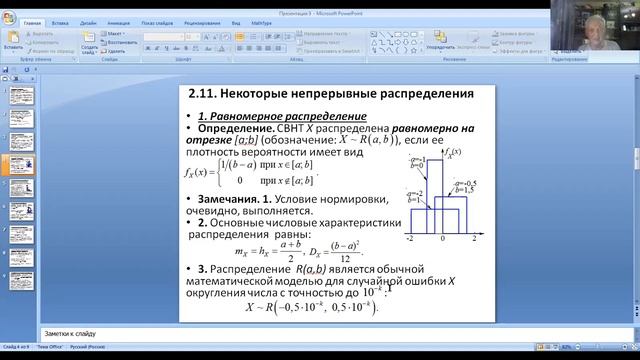Switch to the Вставка ribbon tab

(x=60, y=24)
